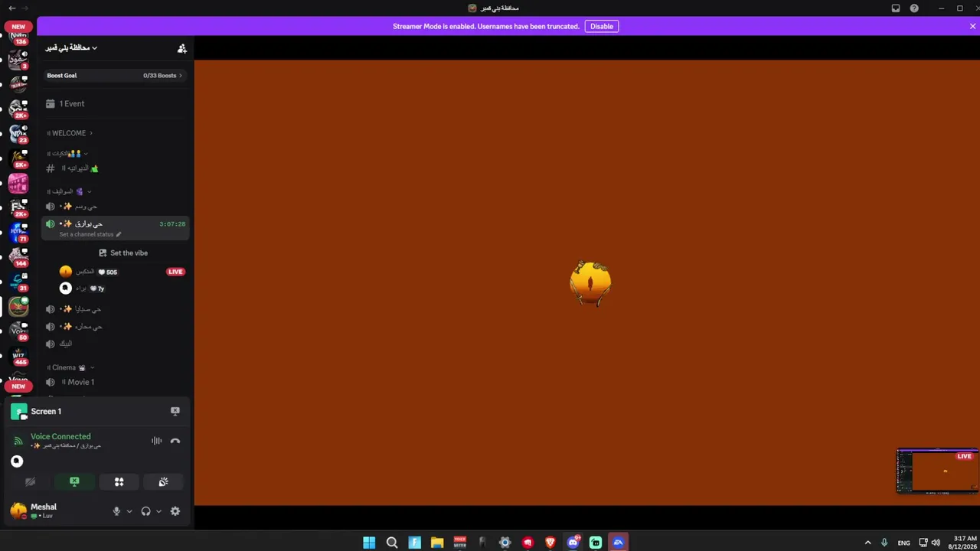Mute the microphone
The width and height of the screenshot is (980, 551).
(116, 511)
